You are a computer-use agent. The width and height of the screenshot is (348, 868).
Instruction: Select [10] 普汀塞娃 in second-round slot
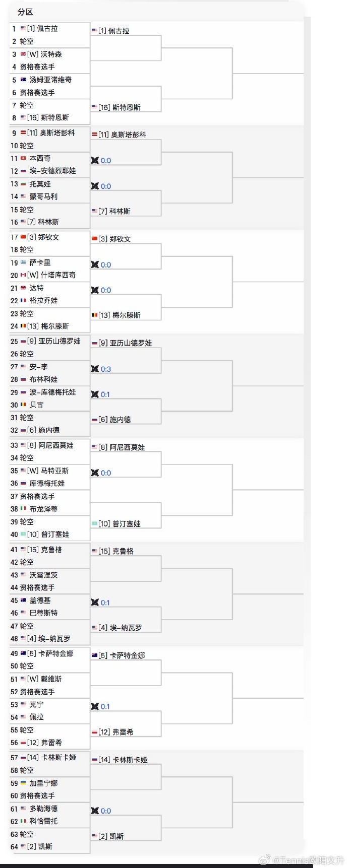click(x=120, y=524)
